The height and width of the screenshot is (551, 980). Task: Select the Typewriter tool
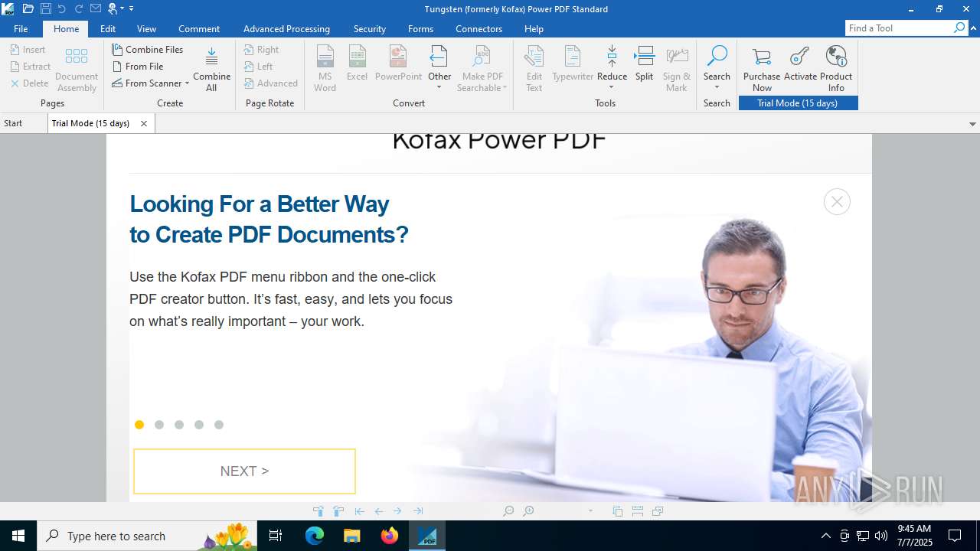[573, 63]
